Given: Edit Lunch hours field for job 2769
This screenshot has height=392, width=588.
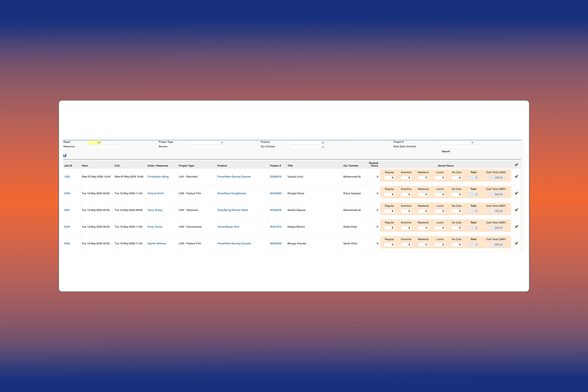Looking at the screenshot, I should [x=440, y=194].
